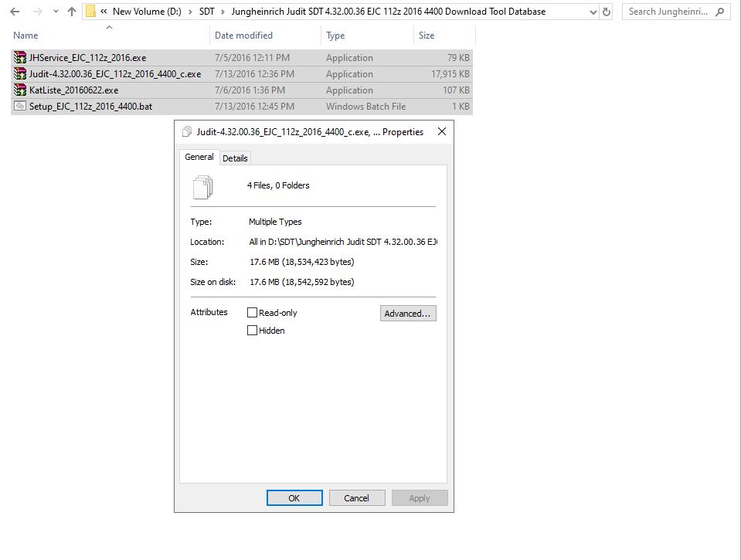This screenshot has width=741, height=560.
Task: Expand the chevron after SDT breadcrumb
Action: (x=223, y=12)
